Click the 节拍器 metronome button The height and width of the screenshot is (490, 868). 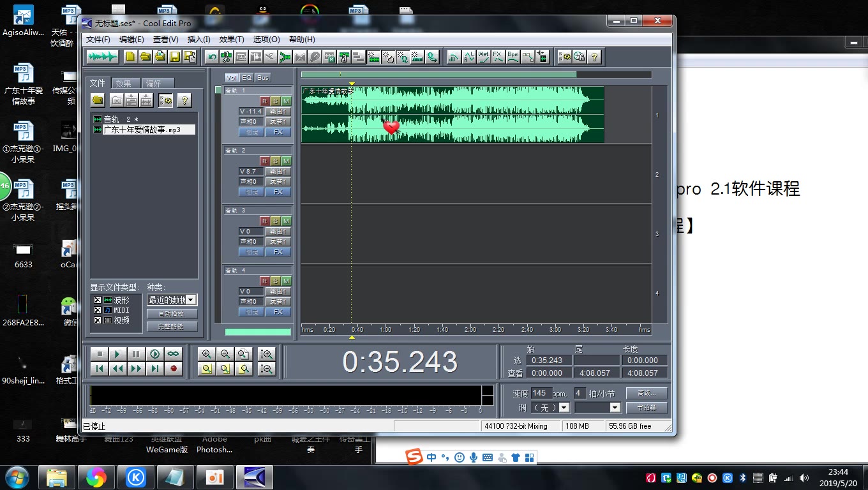point(647,407)
